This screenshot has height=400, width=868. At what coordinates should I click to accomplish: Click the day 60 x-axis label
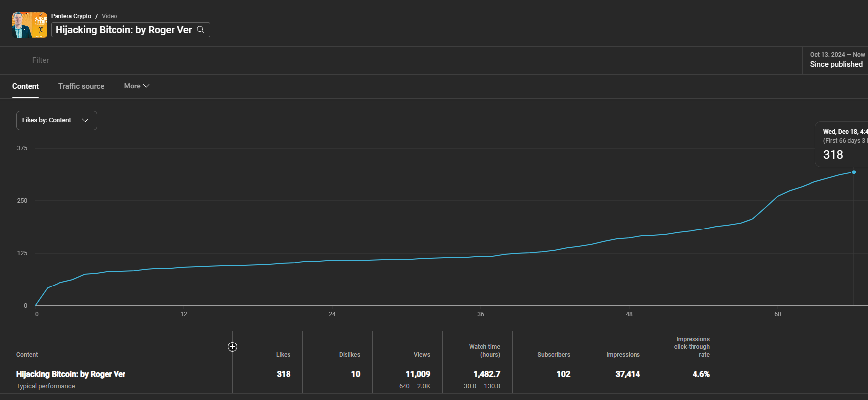pyautogui.click(x=778, y=314)
